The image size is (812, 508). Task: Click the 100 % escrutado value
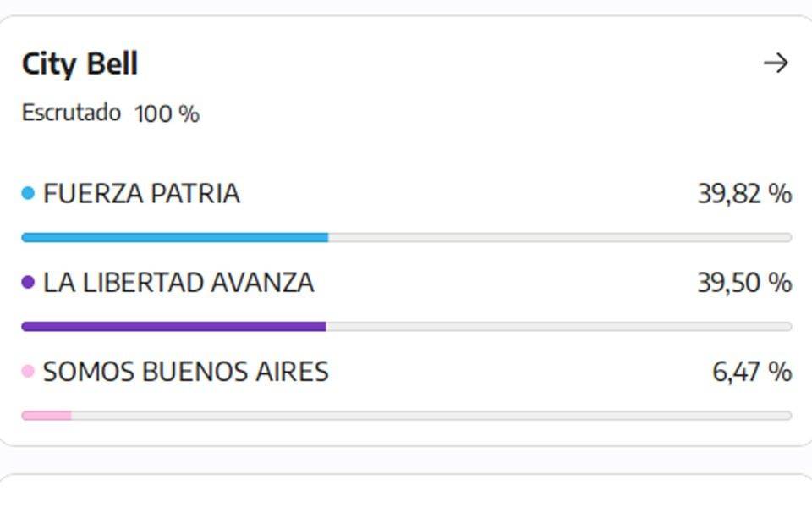point(167,114)
